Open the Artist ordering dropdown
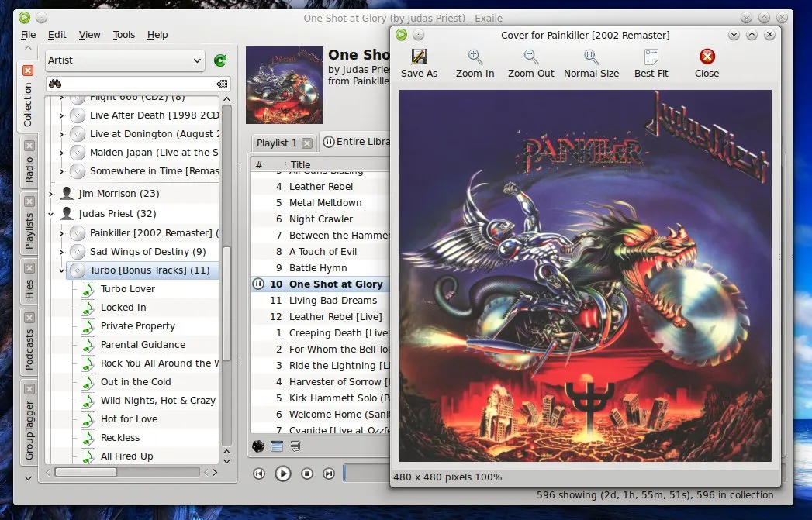Screen dimensions: 812x520 (x=124, y=60)
